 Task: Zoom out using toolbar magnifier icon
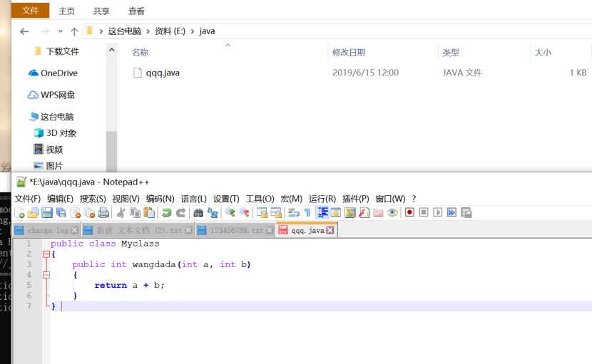point(244,213)
